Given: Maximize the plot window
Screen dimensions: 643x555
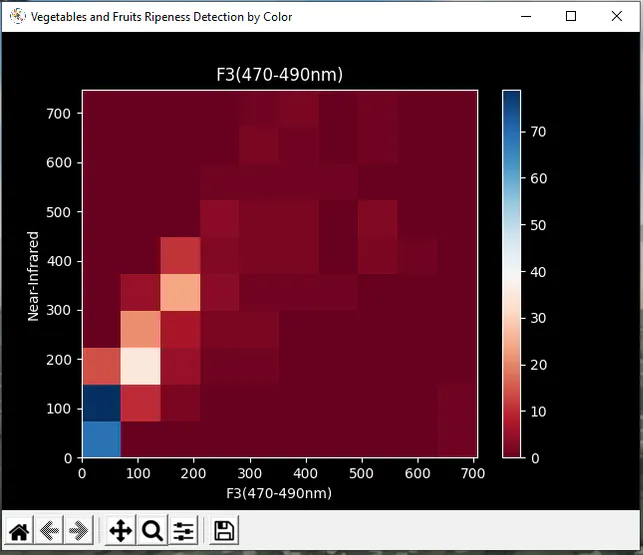Looking at the screenshot, I should tap(571, 16).
